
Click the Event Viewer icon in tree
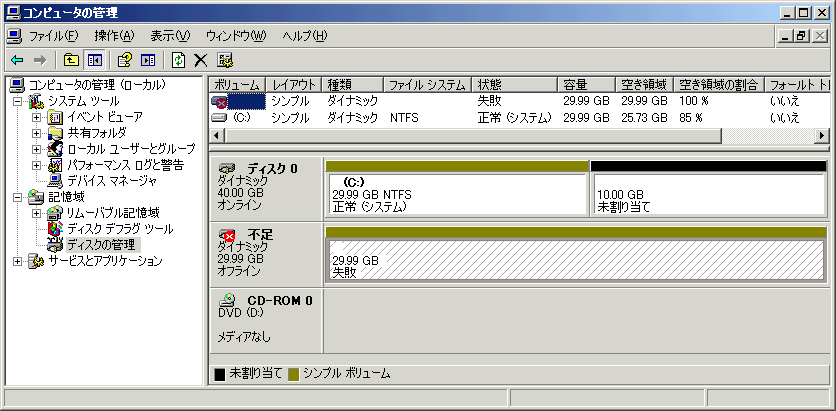click(x=55, y=117)
